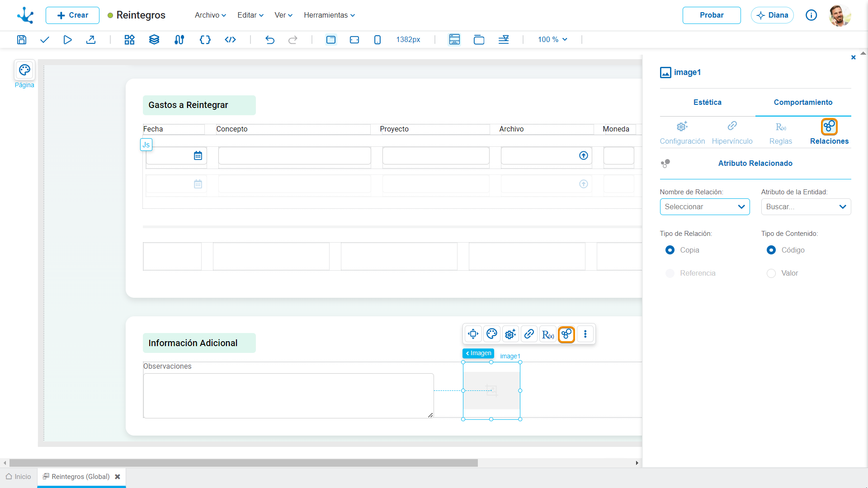Select the Código radio button
Screen dimensions: 868x488
pyautogui.click(x=771, y=250)
